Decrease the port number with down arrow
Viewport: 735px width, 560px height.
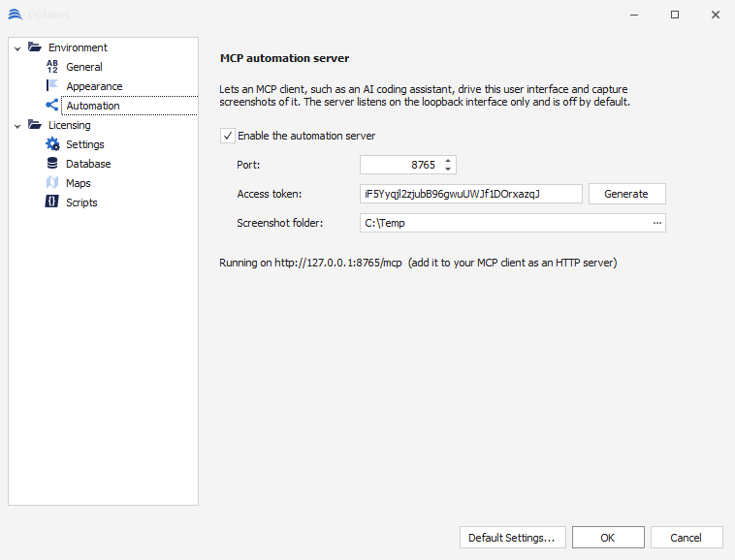(x=448, y=169)
